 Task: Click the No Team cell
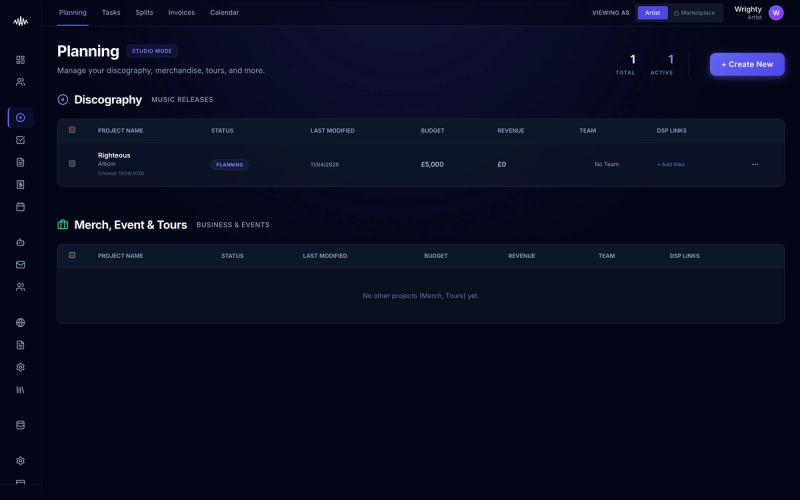[607, 164]
